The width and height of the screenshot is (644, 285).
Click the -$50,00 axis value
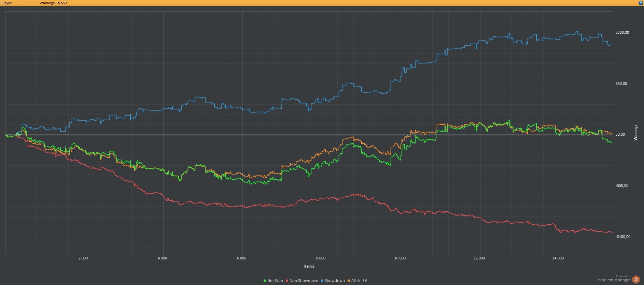(x=622, y=185)
